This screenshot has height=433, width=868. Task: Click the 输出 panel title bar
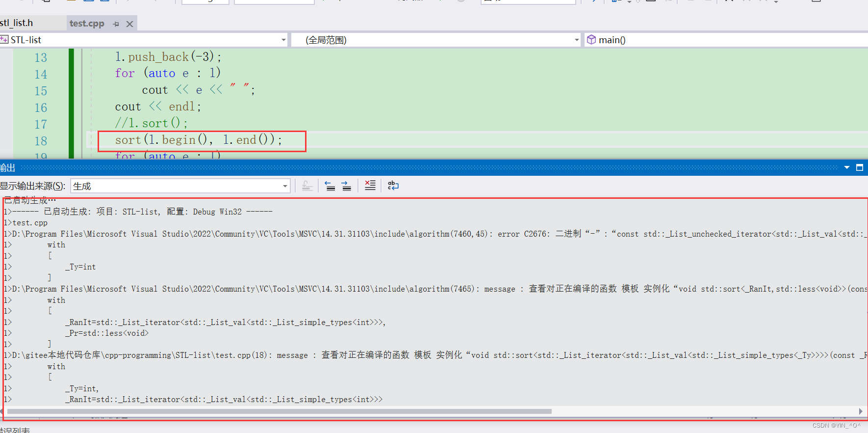434,167
